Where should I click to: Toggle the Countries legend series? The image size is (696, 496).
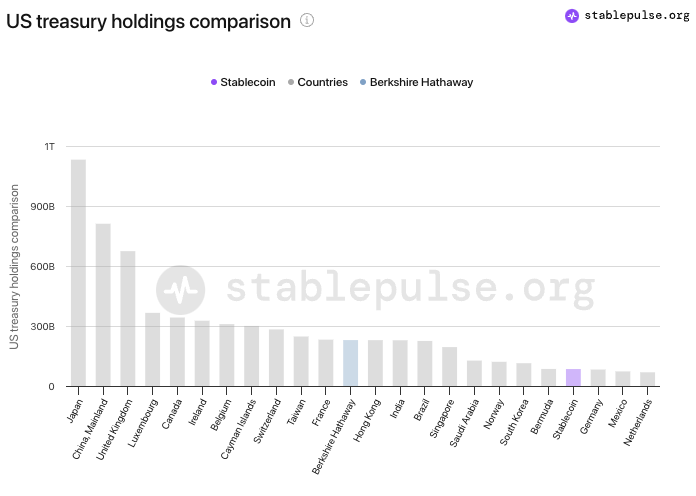317,82
